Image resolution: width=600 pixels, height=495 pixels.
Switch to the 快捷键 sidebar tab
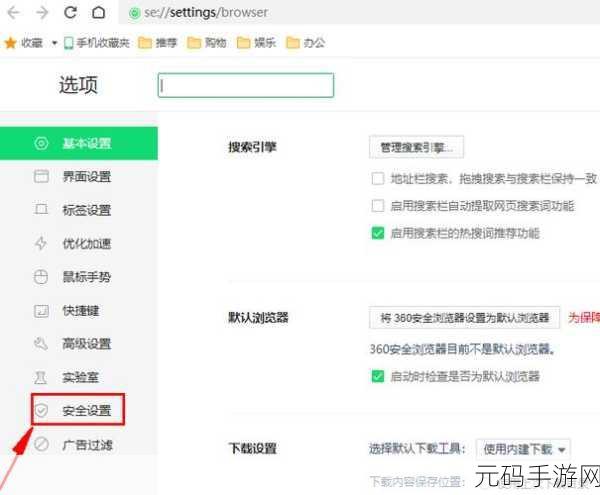(79, 311)
